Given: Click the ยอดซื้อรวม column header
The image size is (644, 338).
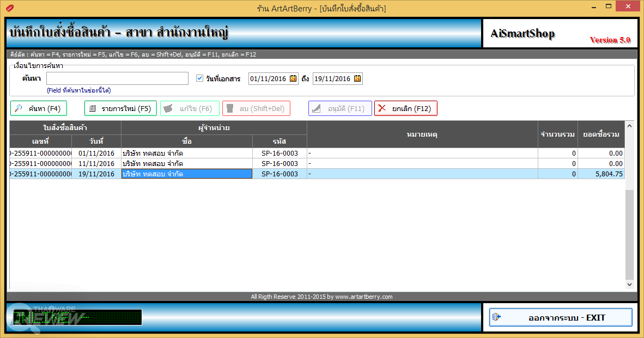Looking at the screenshot, I should click(x=602, y=134).
